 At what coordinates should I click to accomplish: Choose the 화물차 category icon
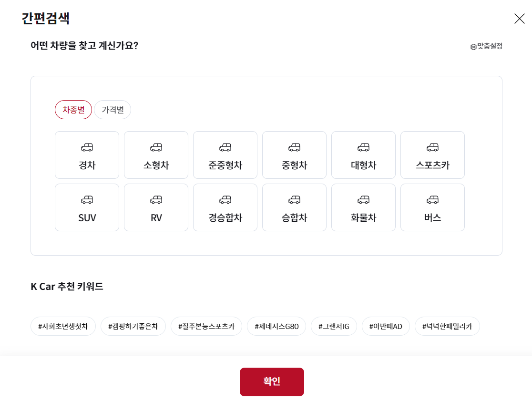363,207
